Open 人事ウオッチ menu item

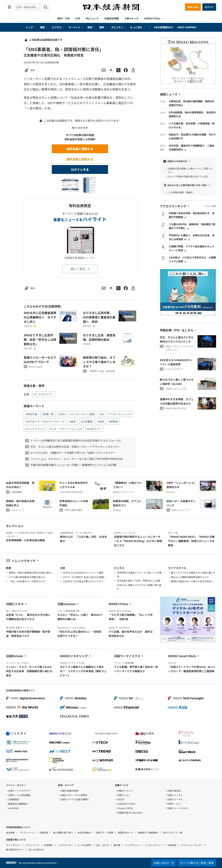click(132, 18)
